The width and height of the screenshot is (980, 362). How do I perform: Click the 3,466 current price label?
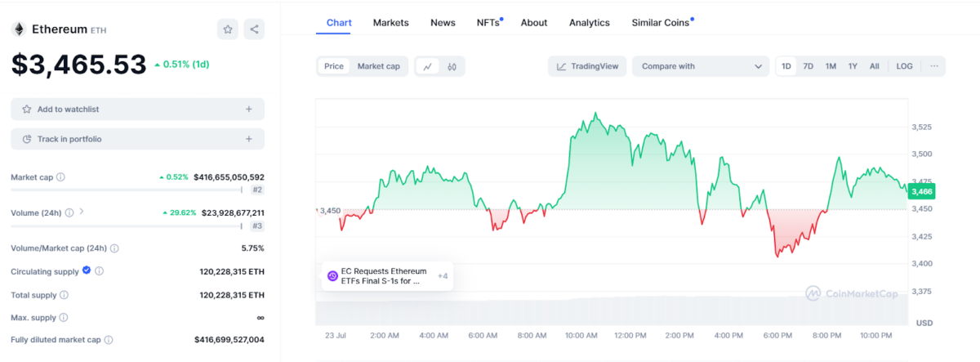pyautogui.click(x=922, y=191)
